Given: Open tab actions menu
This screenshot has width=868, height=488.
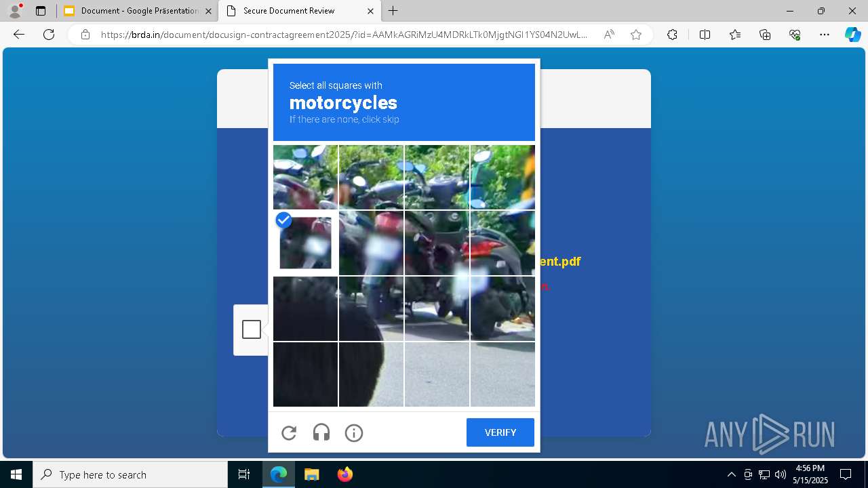Looking at the screenshot, I should click(x=41, y=11).
